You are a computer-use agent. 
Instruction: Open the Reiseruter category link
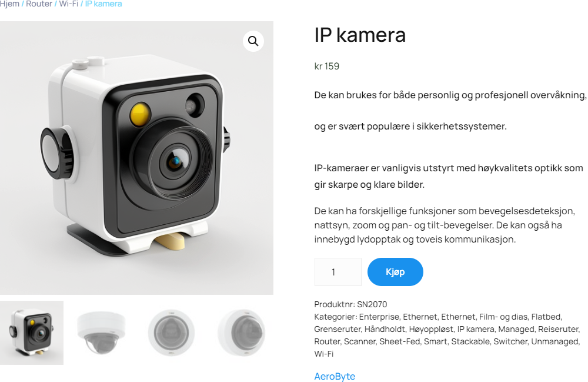pyautogui.click(x=559, y=329)
